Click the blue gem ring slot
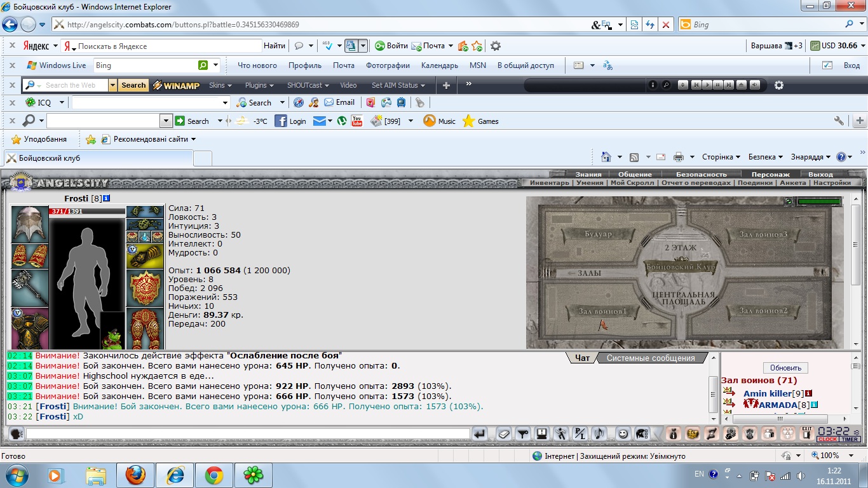Image resolution: width=868 pixels, height=488 pixels. [145, 236]
